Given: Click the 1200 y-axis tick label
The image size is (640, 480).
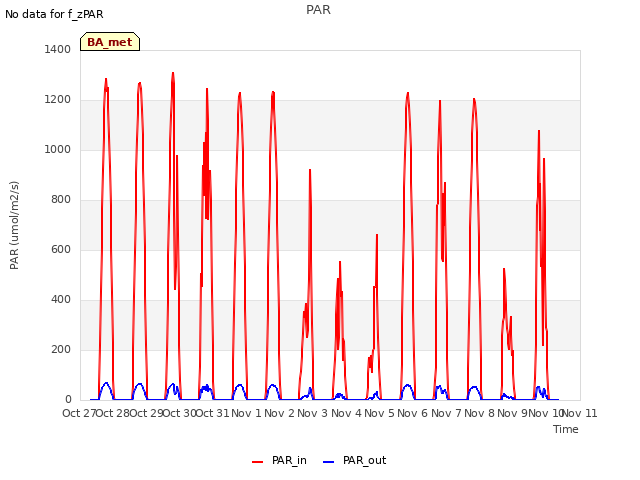Looking at the screenshot, I should [58, 100].
